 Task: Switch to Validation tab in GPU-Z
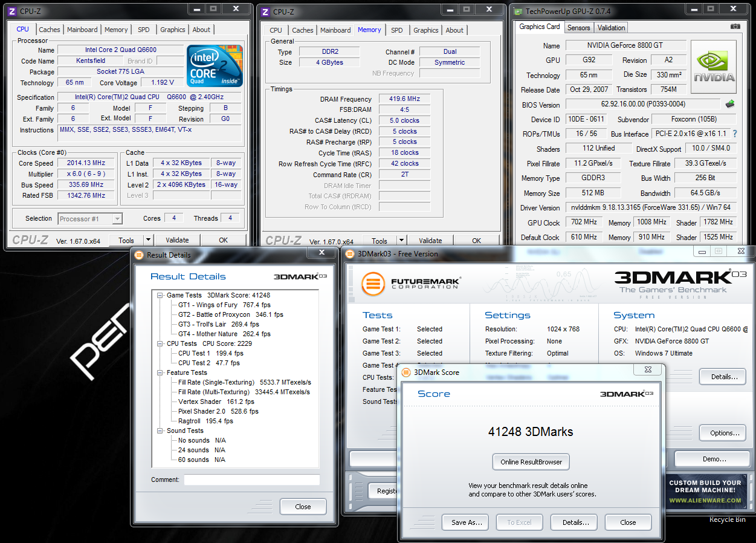pyautogui.click(x=612, y=28)
